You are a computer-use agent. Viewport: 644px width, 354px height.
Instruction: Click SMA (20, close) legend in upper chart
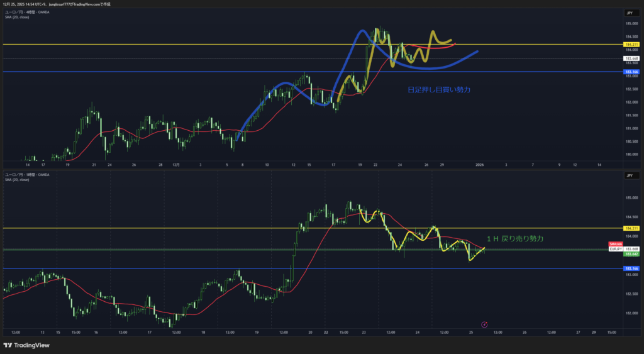(x=17, y=17)
